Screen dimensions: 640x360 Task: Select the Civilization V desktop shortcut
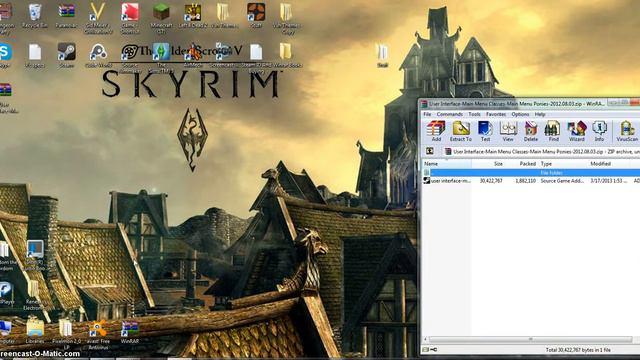tap(98, 17)
